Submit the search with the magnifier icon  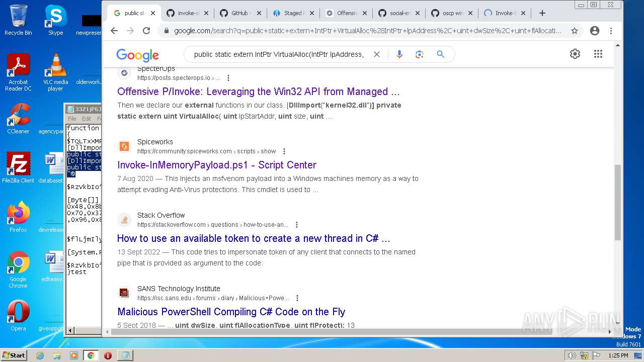coord(440,54)
